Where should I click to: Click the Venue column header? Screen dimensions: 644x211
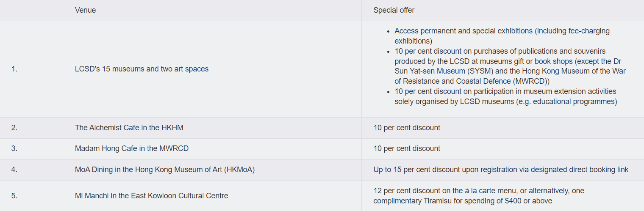point(85,10)
